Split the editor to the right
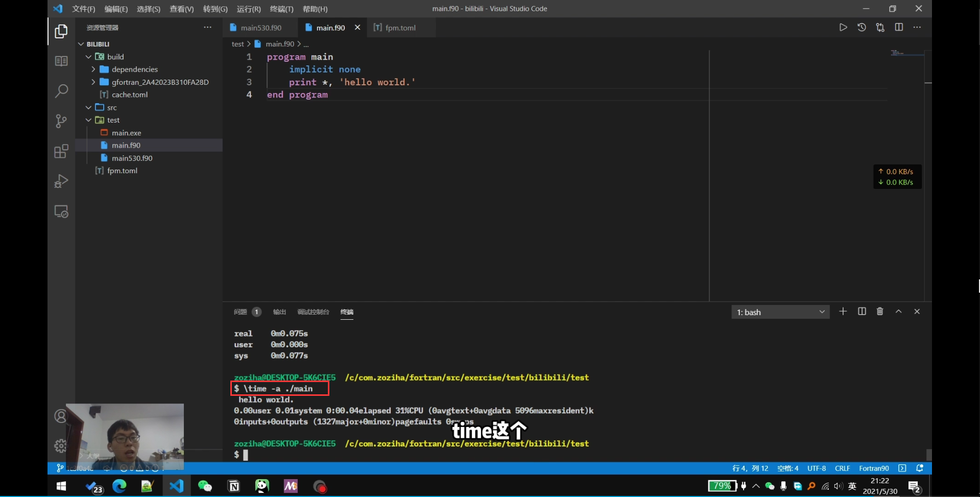Viewport: 980px width, 497px height. (x=899, y=28)
